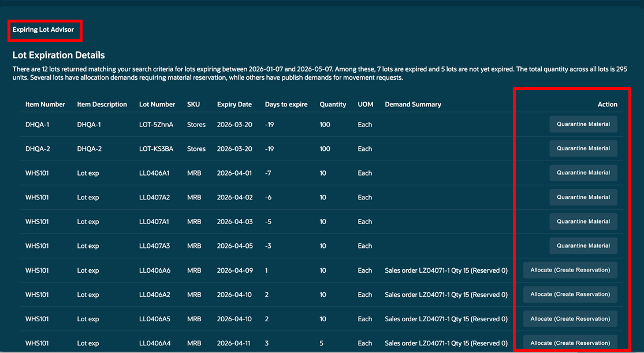The height and width of the screenshot is (353, 644).
Task: Click Quarantine Material for lot LOT-5ZhnA
Action: (x=583, y=124)
